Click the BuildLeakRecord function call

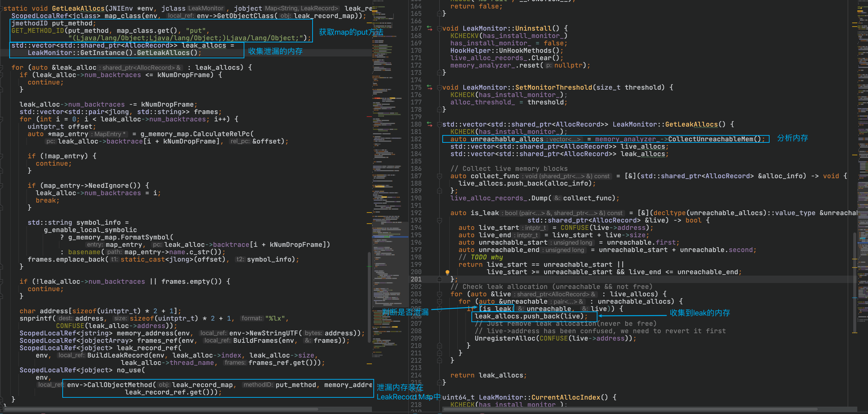pos(118,355)
